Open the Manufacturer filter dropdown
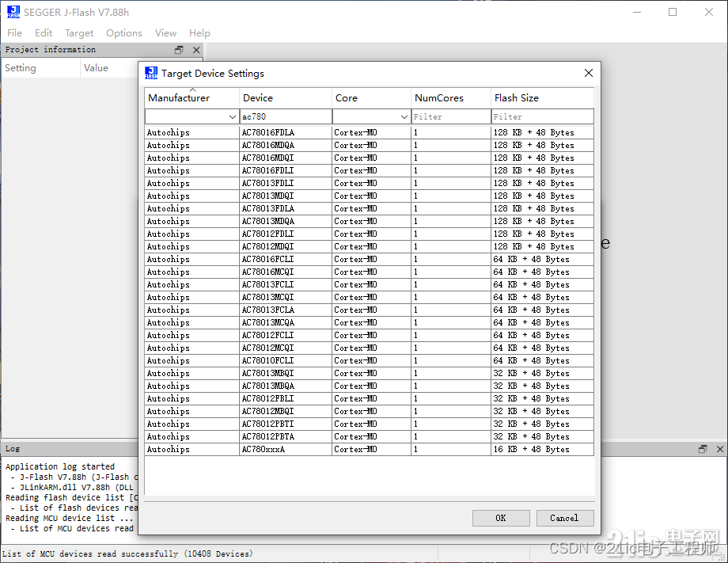Image resolution: width=728 pixels, height=563 pixels. pyautogui.click(x=233, y=116)
